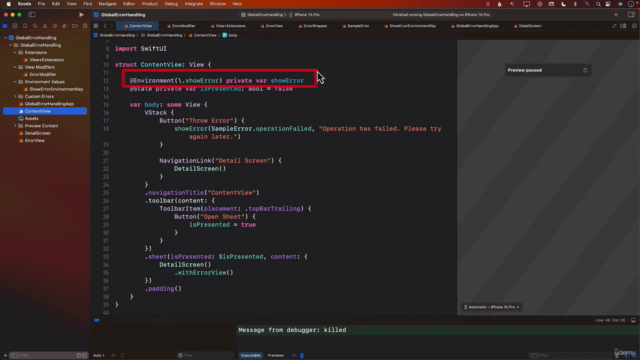Open the Auto variables scope selector
Viewport: 640px width, 360px height.
[x=99, y=356]
